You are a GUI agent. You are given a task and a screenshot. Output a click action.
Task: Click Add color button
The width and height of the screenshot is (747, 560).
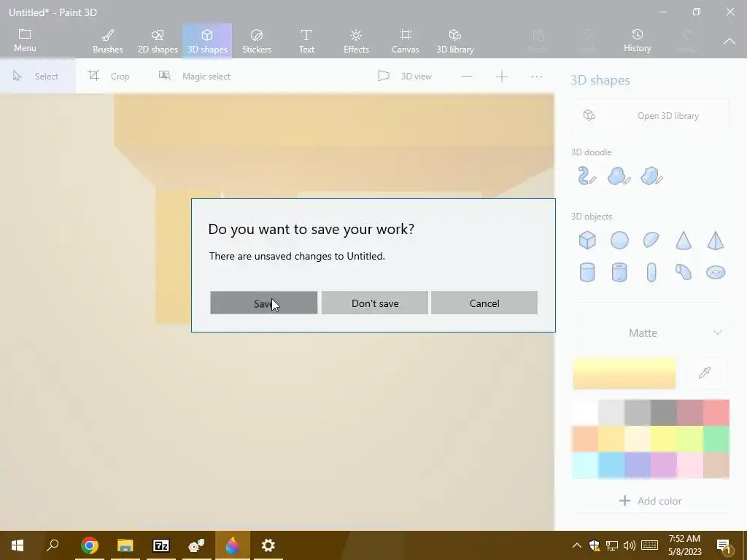coord(650,500)
